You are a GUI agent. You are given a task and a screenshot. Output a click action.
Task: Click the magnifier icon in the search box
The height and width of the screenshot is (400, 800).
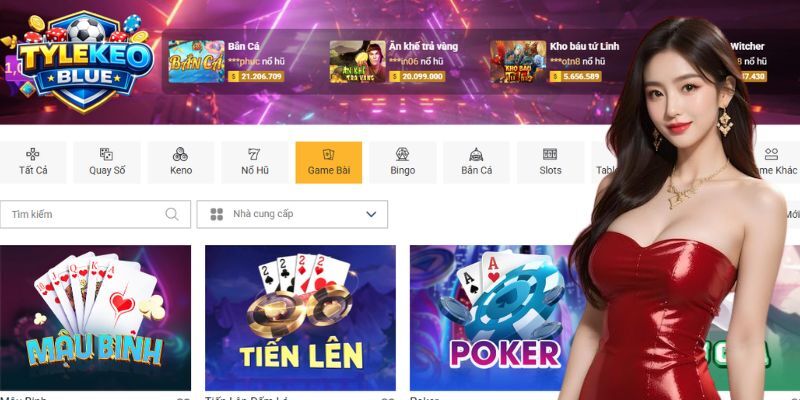pos(172,214)
